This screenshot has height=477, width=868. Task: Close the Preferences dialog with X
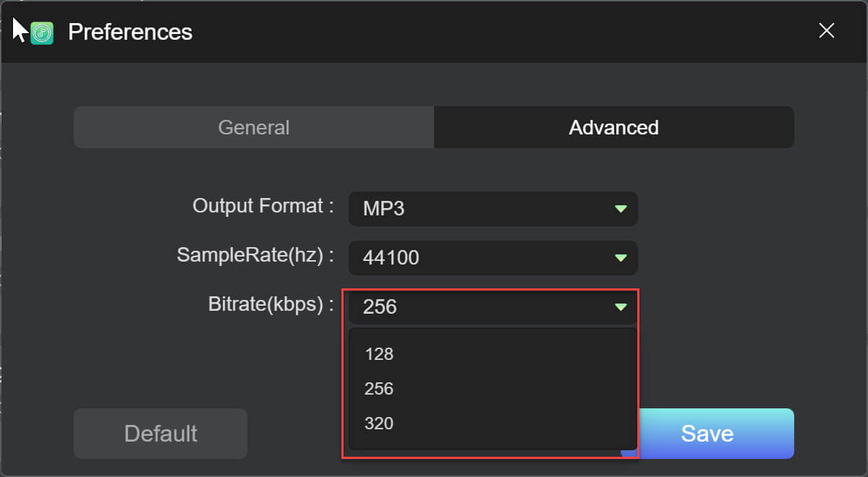826,30
